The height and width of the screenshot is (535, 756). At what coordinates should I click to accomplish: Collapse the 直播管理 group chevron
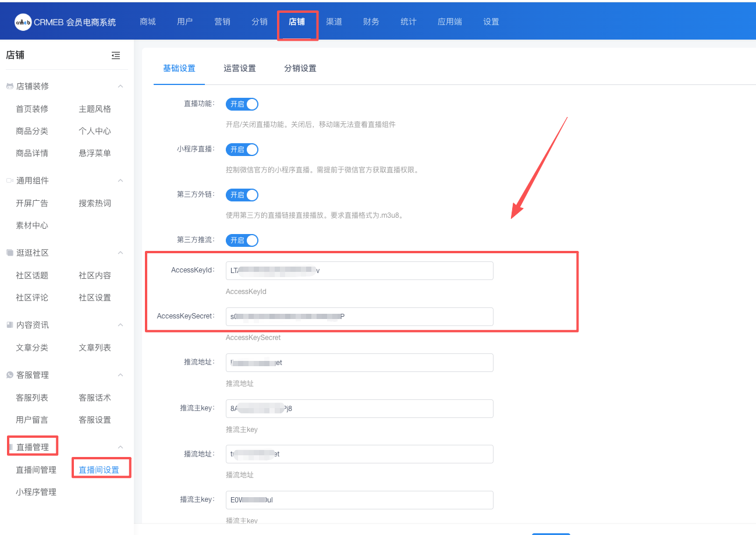tap(120, 447)
